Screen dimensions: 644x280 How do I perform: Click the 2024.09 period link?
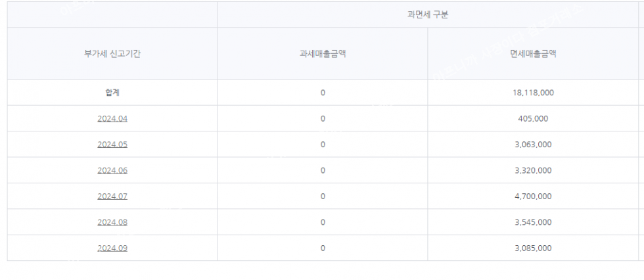112,248
